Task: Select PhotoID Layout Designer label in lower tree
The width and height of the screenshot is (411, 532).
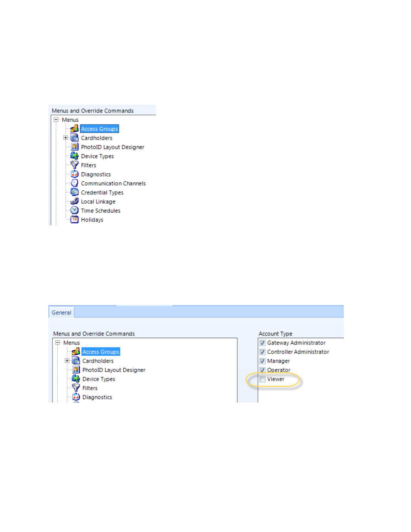Action: pyautogui.click(x=114, y=370)
